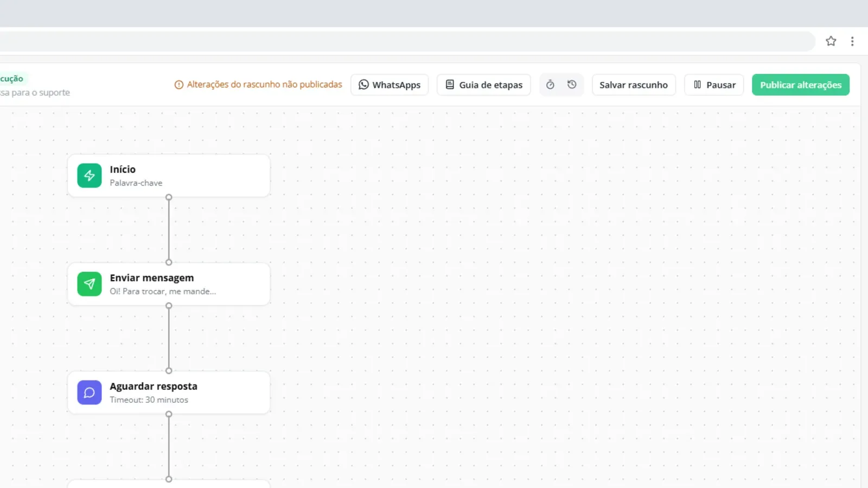Publish changes with Publicar alterações
The image size is (868, 488).
pyautogui.click(x=801, y=85)
